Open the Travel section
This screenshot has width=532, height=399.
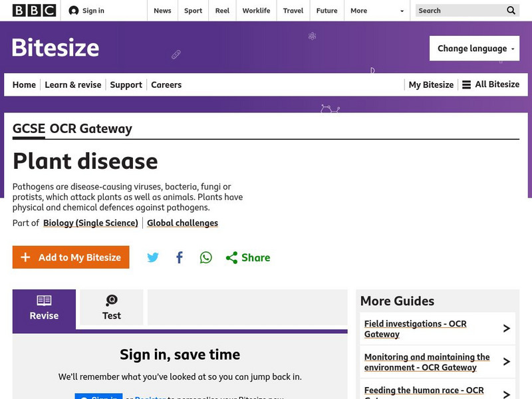[293, 11]
